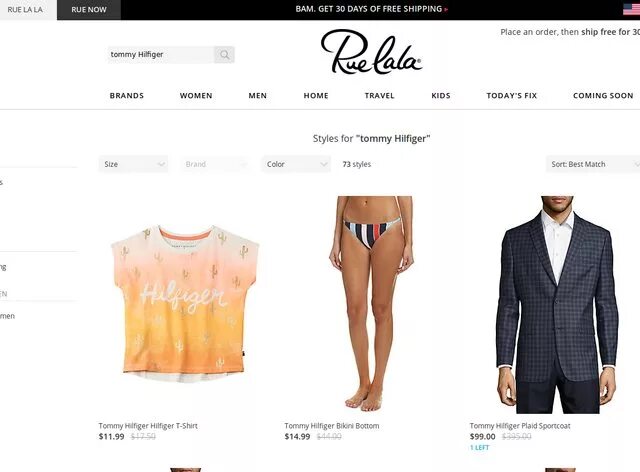Expand the Color filter dropdown
This screenshot has height=472, width=640.
pyautogui.click(x=296, y=164)
